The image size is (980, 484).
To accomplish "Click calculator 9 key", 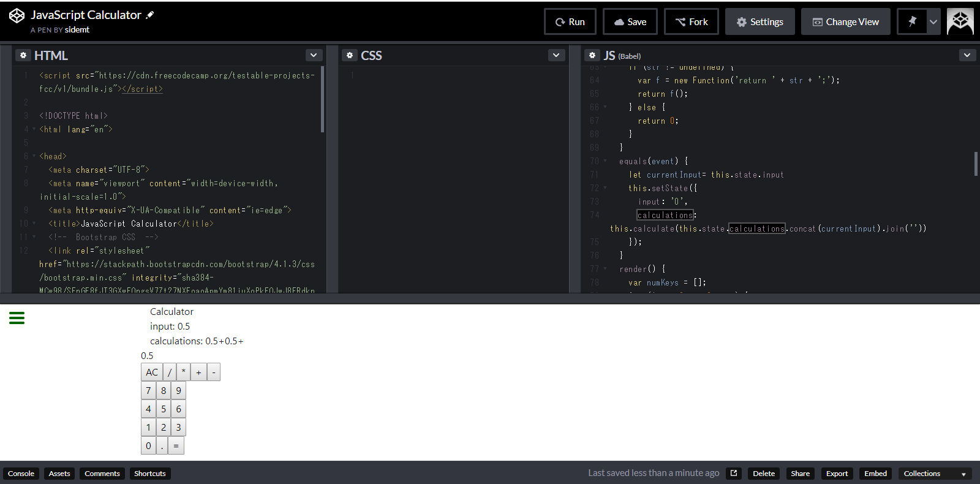I will click(x=179, y=390).
